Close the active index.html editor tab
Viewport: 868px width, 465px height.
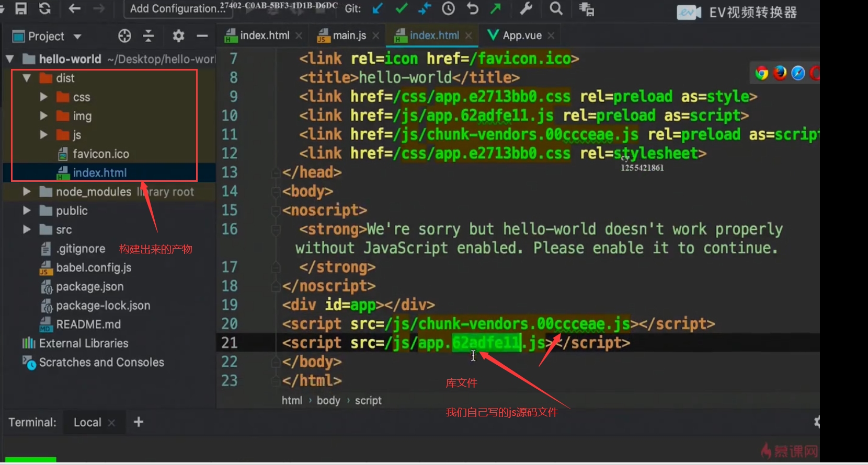(469, 36)
